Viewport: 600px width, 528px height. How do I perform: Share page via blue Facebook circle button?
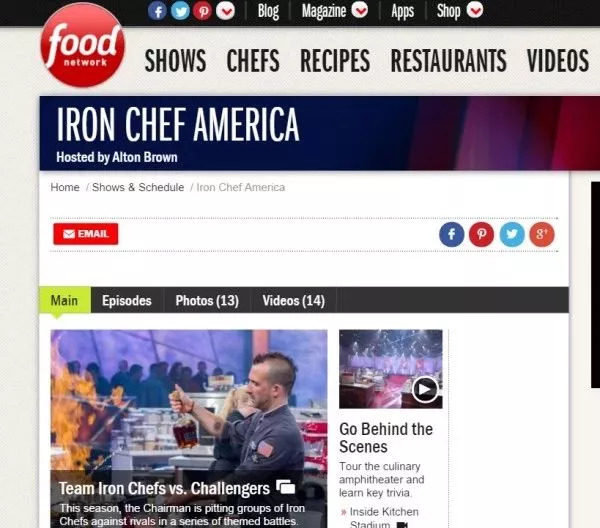click(x=452, y=234)
